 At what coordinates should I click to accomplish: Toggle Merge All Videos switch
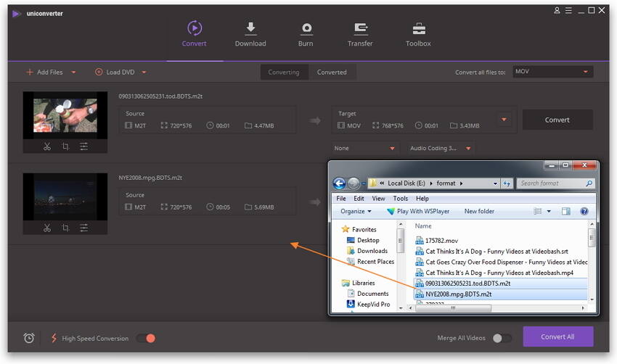[502, 338]
